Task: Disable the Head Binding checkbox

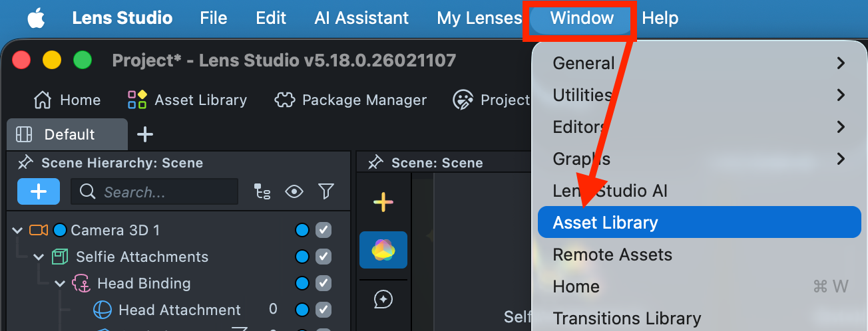Action: [324, 284]
